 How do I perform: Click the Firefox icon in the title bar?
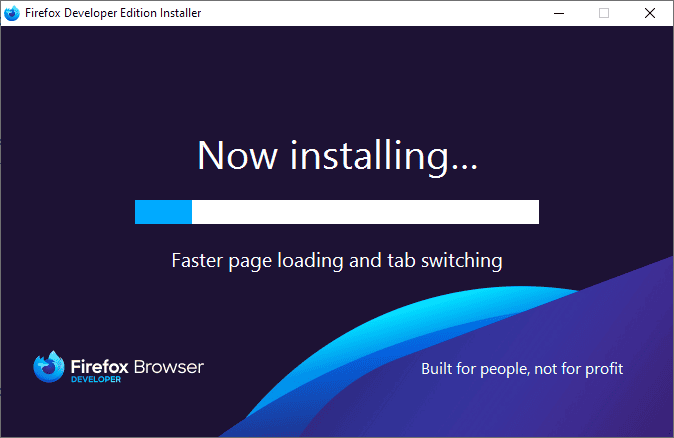(x=12, y=13)
